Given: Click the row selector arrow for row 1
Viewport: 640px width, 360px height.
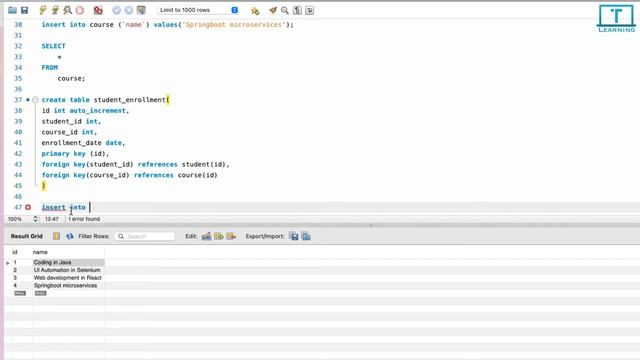Looking at the screenshot, I should [8, 263].
